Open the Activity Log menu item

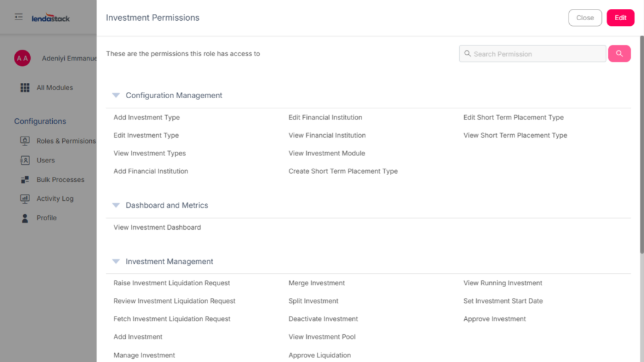pos(55,198)
